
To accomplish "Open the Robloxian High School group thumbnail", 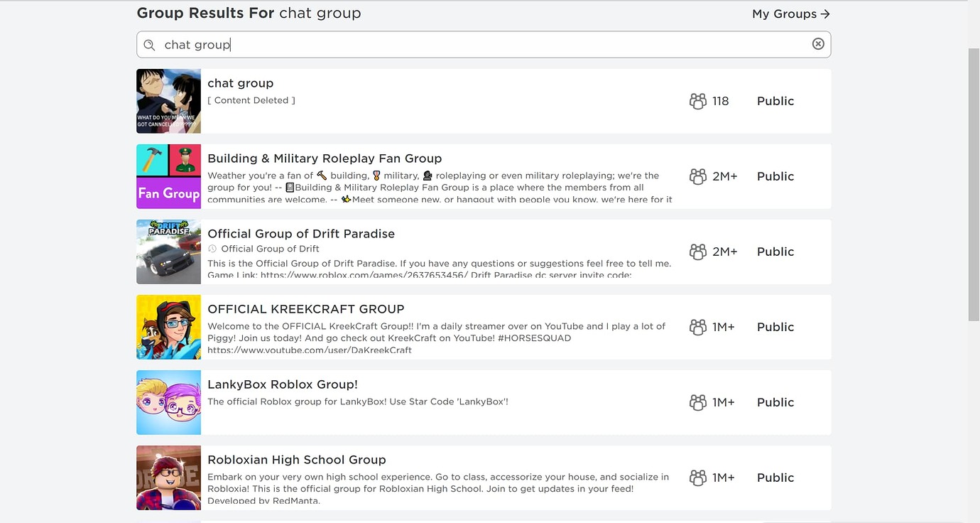I will point(168,478).
